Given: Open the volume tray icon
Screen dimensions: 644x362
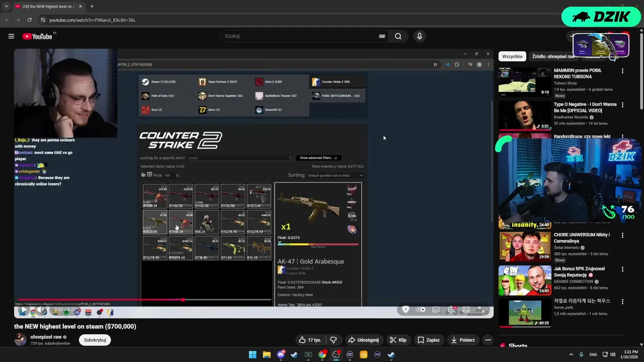Looking at the screenshot, I should tap(613, 354).
